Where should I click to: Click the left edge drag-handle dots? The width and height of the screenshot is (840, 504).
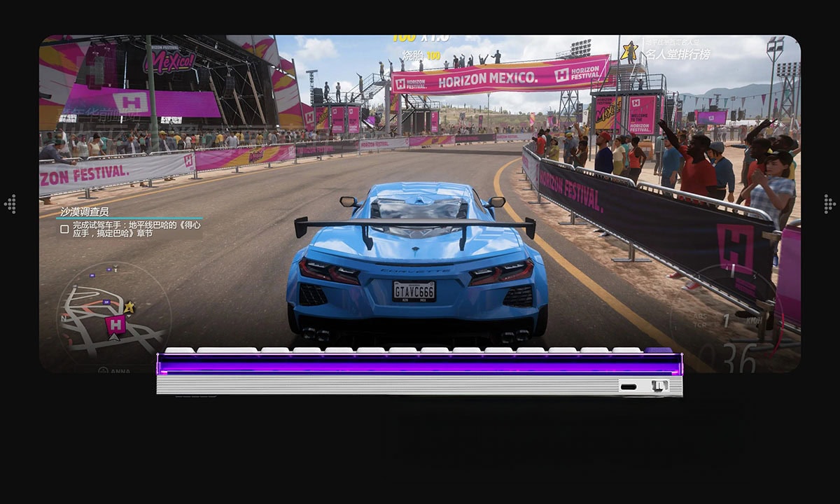(x=10, y=204)
